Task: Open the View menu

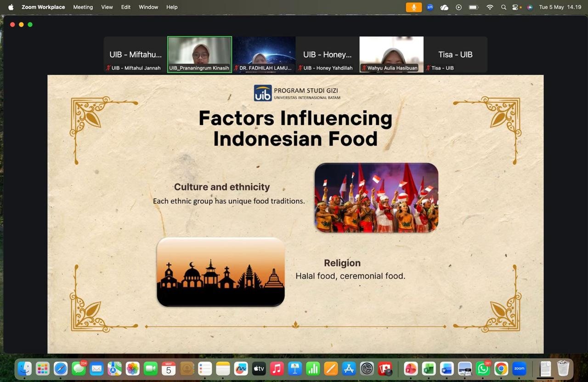Action: click(107, 7)
